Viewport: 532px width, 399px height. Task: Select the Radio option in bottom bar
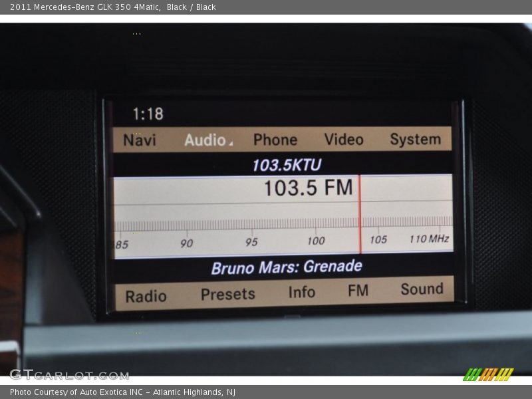point(146,296)
